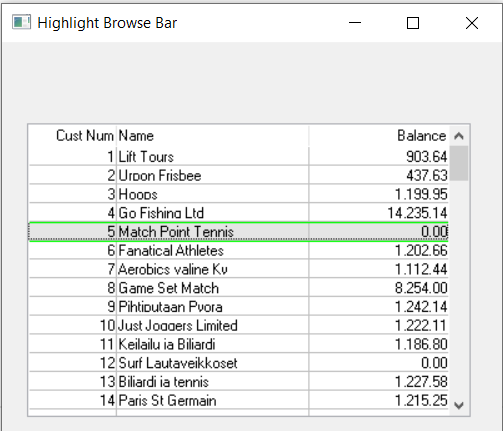Click the vertical scrollbar thumb
This screenshot has width=503, height=431.
tap(459, 163)
